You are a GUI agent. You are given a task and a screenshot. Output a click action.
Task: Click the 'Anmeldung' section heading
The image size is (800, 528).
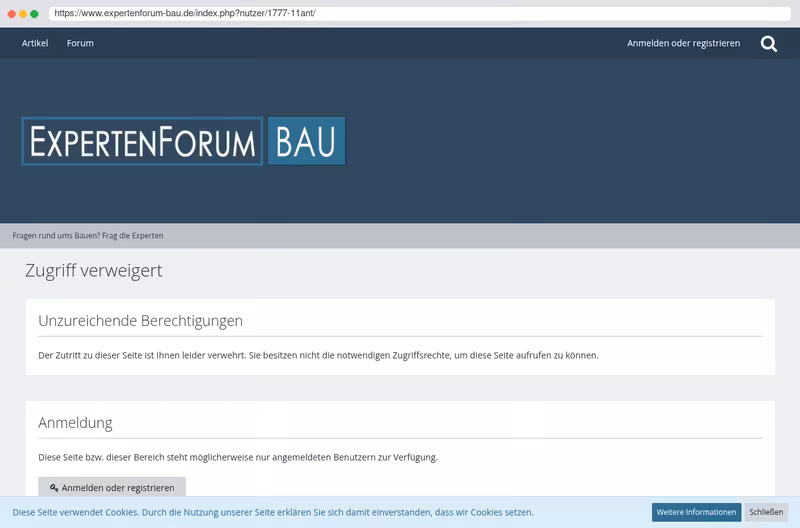coord(76,423)
